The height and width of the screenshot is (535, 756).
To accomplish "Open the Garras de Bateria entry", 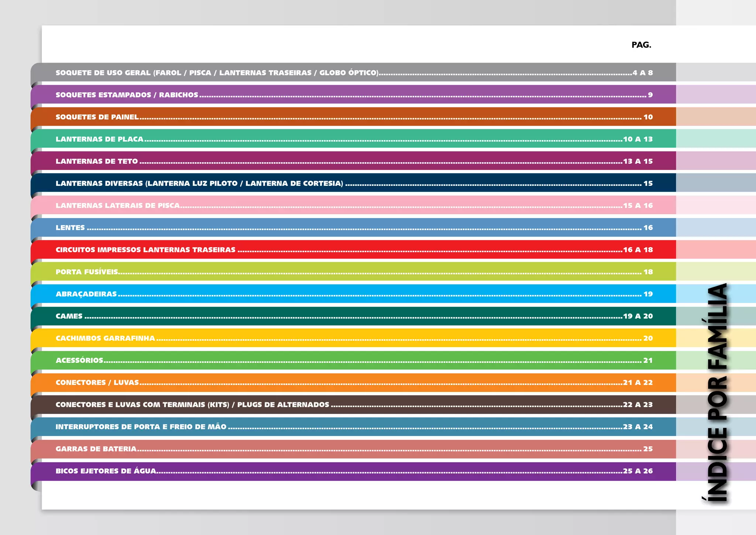I will tap(96, 449).
